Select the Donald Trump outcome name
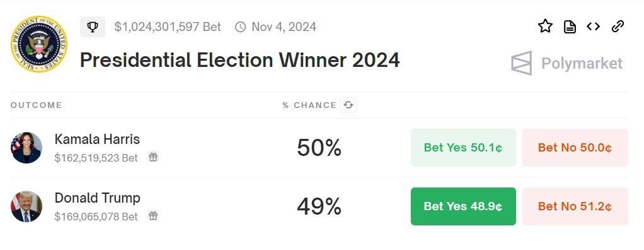This screenshot has height=250, width=644. 97,198
